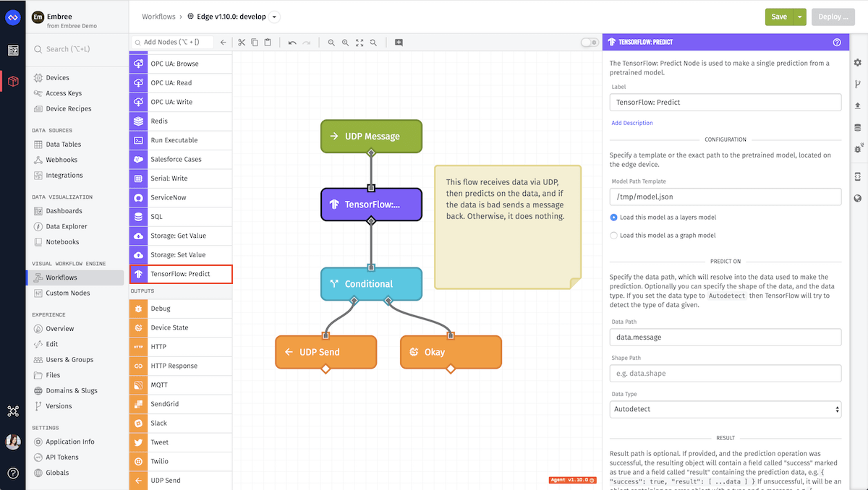This screenshot has height=490, width=868.
Task: Pick the MQTT output node in the palette
Action: pos(181,384)
